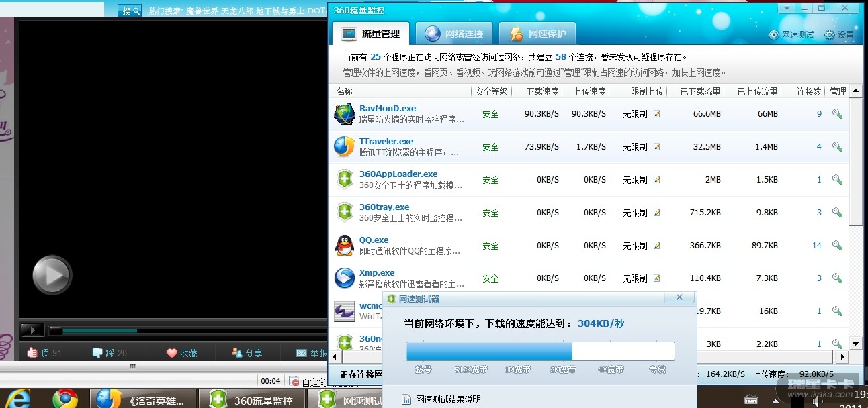868x408 pixels.
Task: Open QQ.exe connection count 14
Action: (x=817, y=246)
